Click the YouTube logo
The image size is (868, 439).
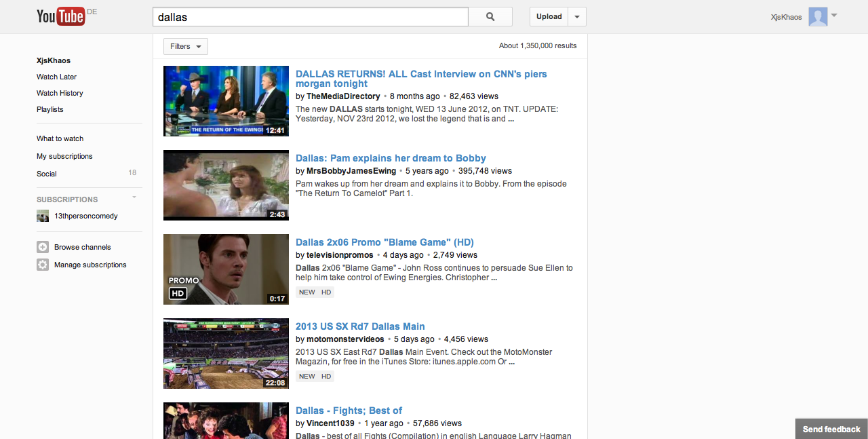[x=61, y=16]
